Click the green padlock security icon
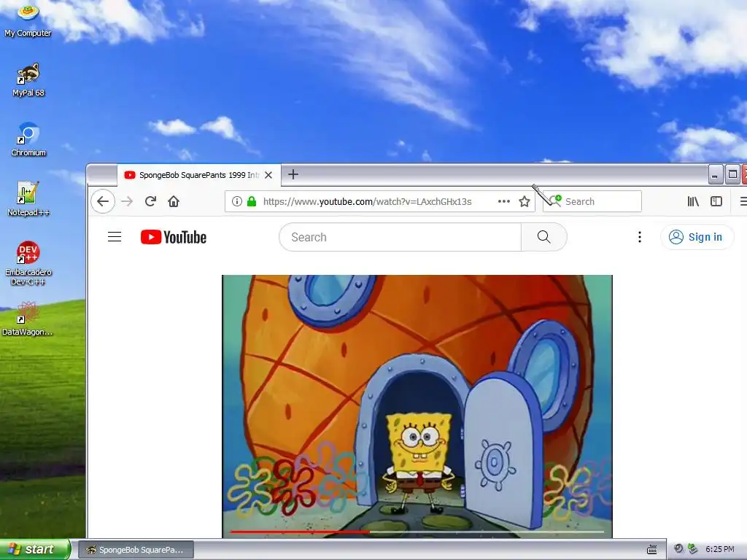Viewport: 747px width, 560px height. (x=252, y=201)
